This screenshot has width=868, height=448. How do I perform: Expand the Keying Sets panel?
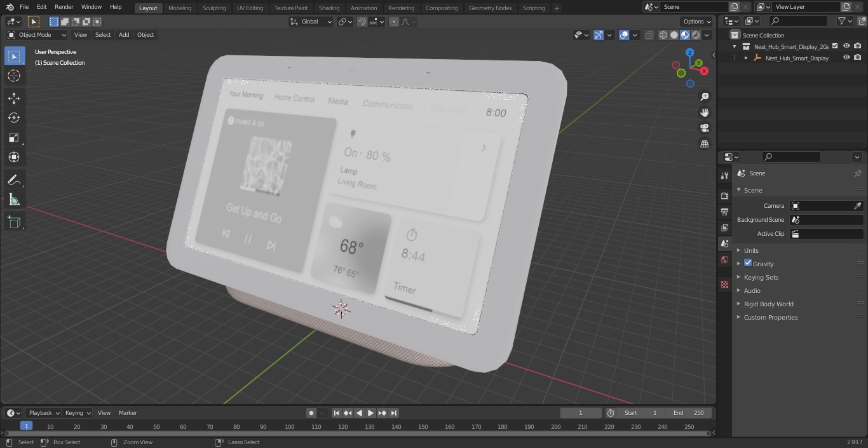pyautogui.click(x=761, y=277)
